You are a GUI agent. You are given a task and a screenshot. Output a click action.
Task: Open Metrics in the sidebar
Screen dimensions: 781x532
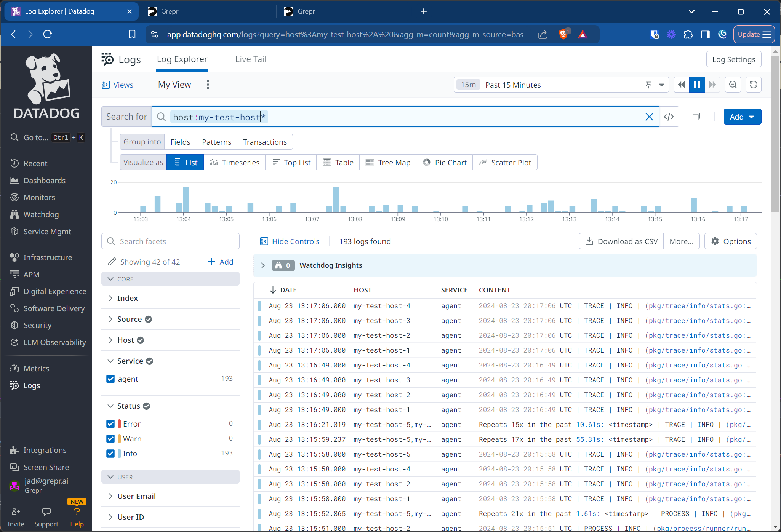pyautogui.click(x=30, y=369)
